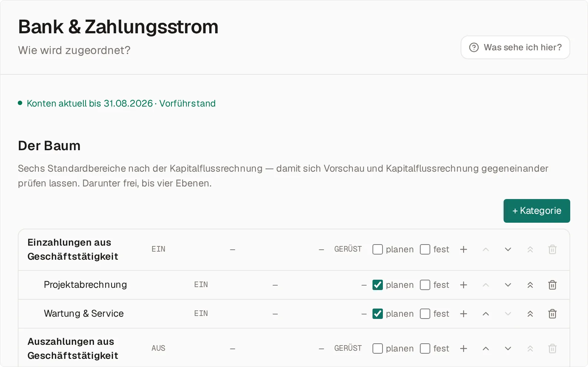This screenshot has height=367, width=588.
Task: Select the 'Projektabrechnung' tree entry
Action: tap(86, 284)
